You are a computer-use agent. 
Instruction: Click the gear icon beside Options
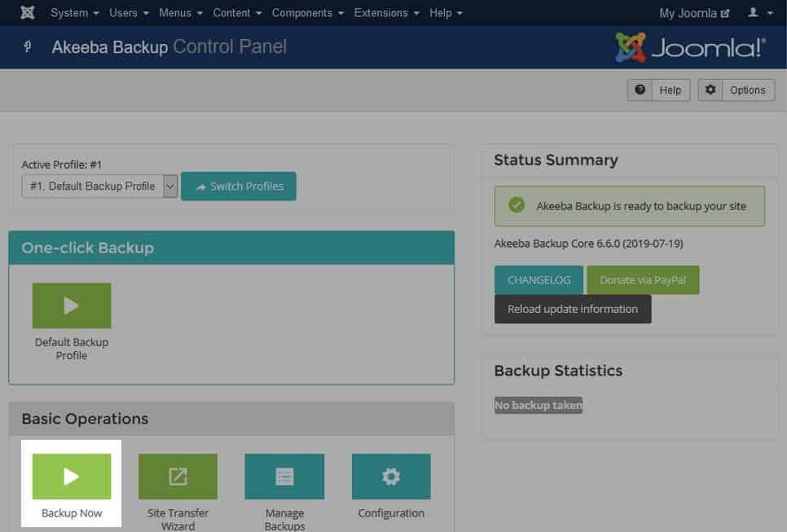[710, 90]
